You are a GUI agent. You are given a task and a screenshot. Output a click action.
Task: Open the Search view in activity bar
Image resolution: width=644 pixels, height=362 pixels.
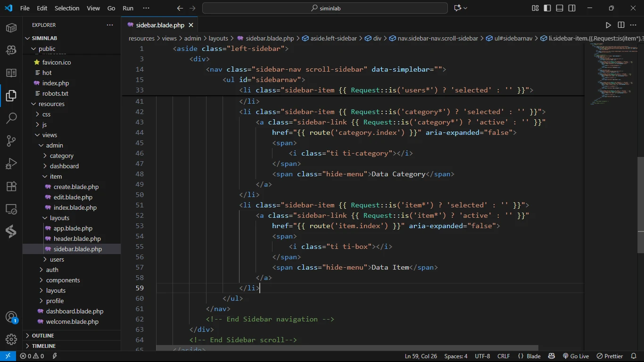[11, 118]
